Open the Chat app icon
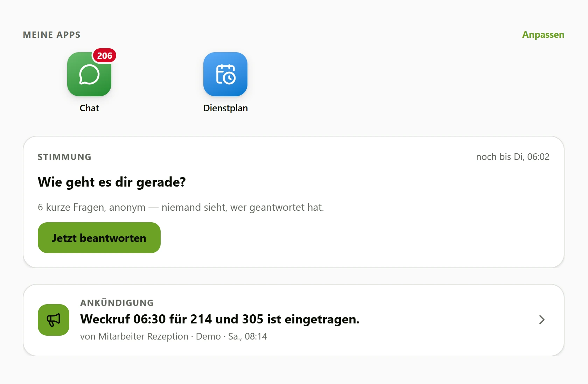The image size is (588, 384). pyautogui.click(x=89, y=74)
